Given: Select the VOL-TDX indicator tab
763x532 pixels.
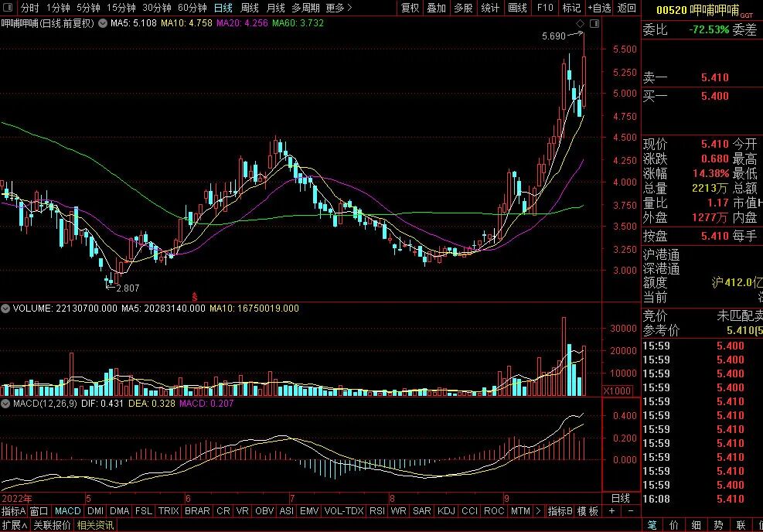Looking at the screenshot, I should click(344, 511).
